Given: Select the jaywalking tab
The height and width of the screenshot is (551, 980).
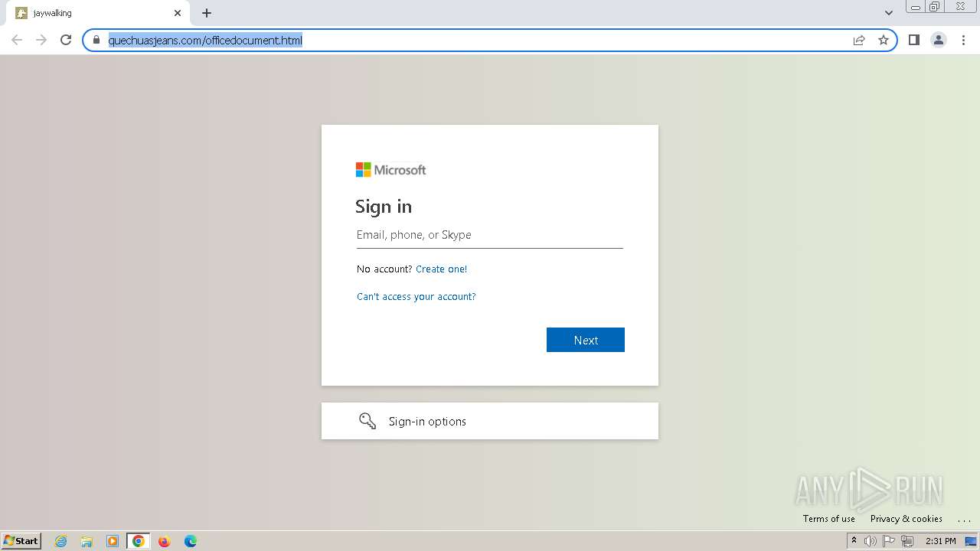Looking at the screenshot, I should click(x=98, y=13).
